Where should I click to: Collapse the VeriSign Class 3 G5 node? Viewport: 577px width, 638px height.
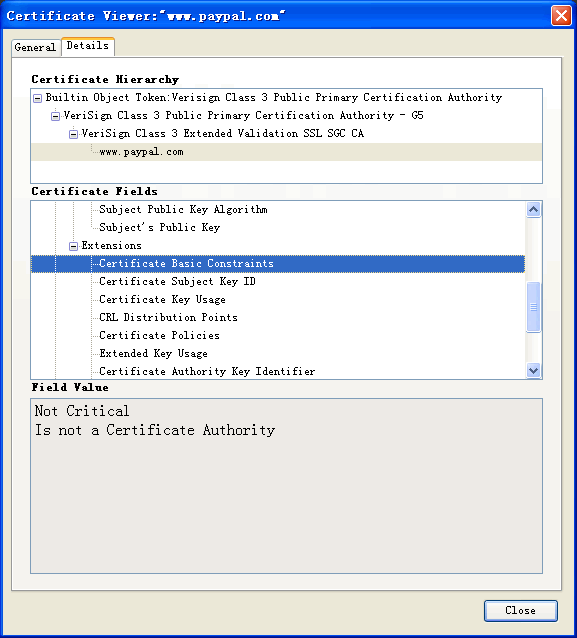coord(55,116)
